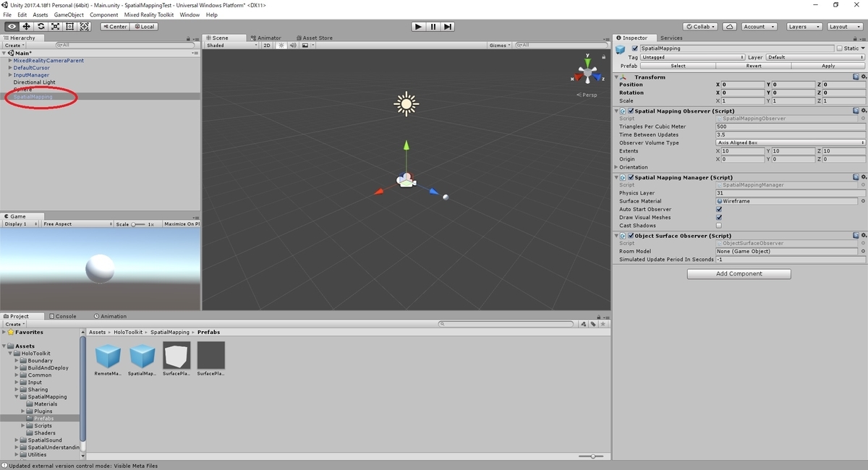Screen dimensions: 868x470
Task: Expand MixedRealityCameraParent in Hierarchy
Action: point(10,61)
